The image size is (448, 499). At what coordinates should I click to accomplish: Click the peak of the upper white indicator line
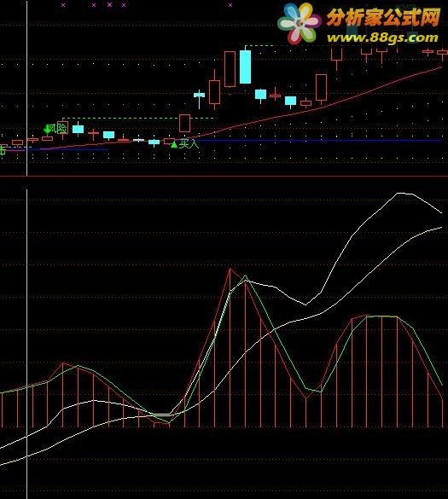point(398,193)
